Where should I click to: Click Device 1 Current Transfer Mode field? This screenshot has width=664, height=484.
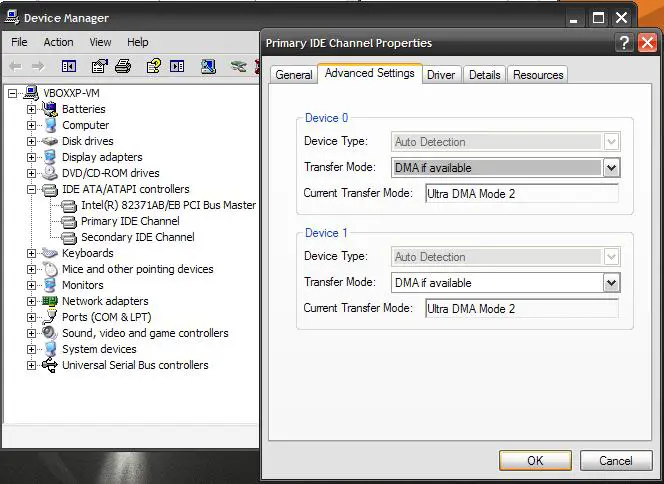[x=522, y=309]
